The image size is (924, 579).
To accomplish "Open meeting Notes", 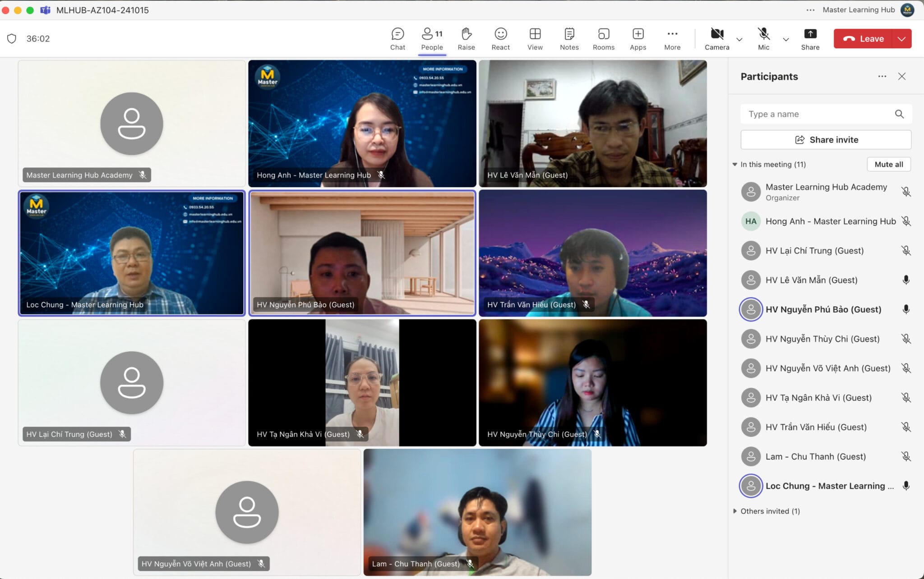I will (x=569, y=38).
